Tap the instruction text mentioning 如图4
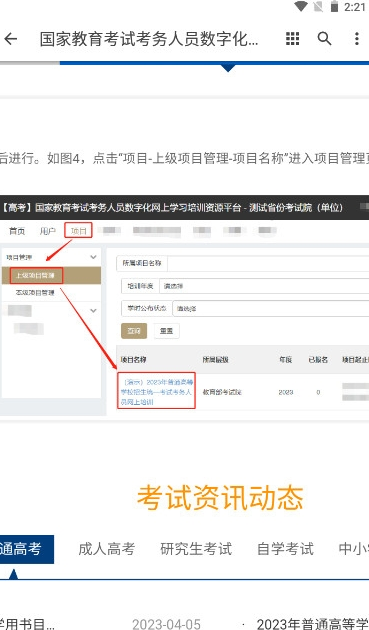369x630 pixels. click(x=184, y=158)
